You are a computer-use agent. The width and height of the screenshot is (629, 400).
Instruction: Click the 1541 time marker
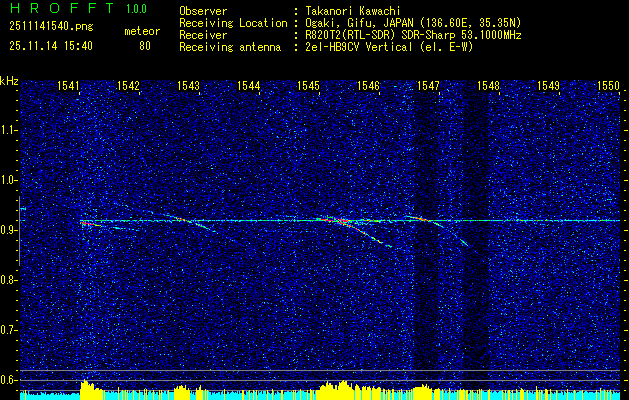pos(69,86)
